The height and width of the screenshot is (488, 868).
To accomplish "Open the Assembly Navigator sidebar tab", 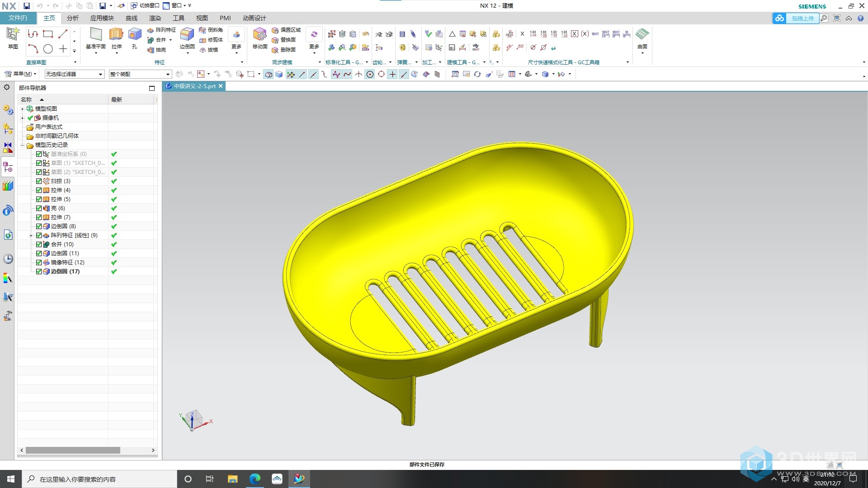I will (8, 129).
